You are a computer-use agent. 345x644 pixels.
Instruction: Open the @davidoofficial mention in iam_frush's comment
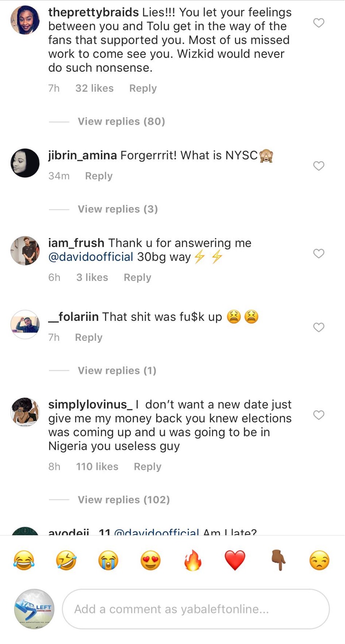[x=91, y=257]
